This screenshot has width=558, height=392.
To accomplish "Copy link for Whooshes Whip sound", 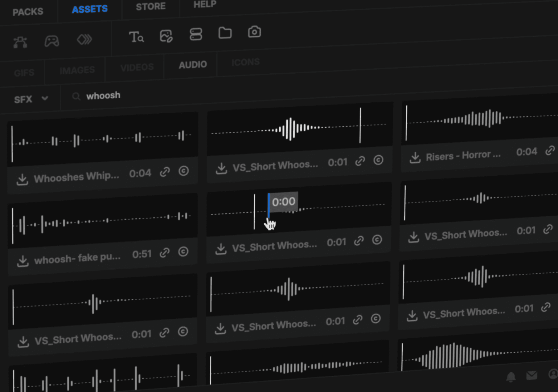I will [165, 172].
